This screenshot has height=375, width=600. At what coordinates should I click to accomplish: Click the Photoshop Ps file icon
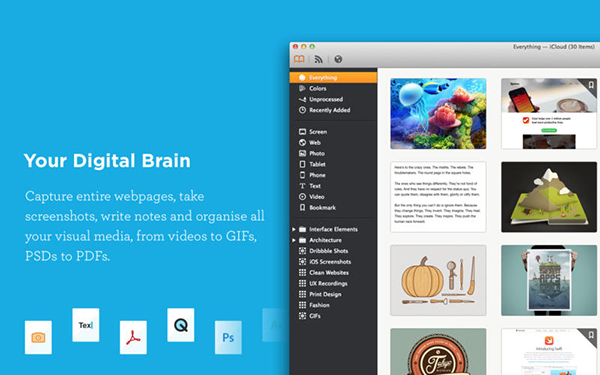[x=228, y=338]
